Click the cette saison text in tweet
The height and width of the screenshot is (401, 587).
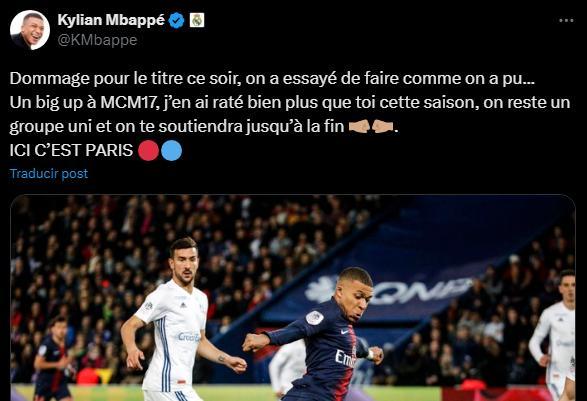(429, 103)
